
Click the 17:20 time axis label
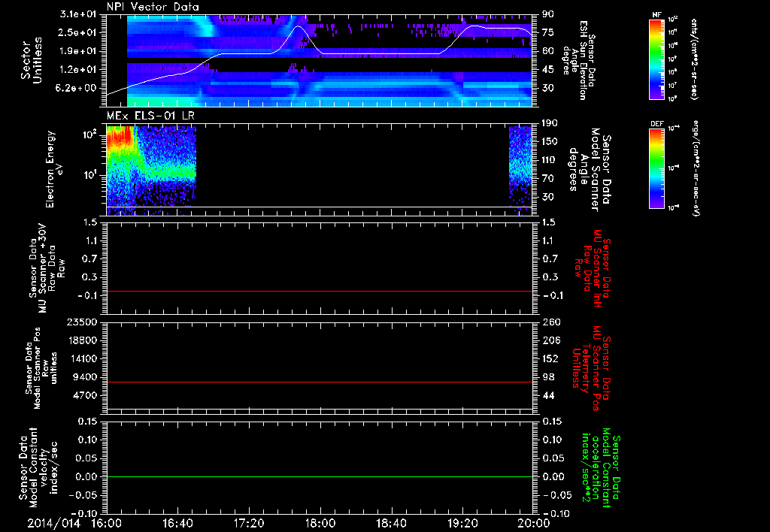[249, 523]
